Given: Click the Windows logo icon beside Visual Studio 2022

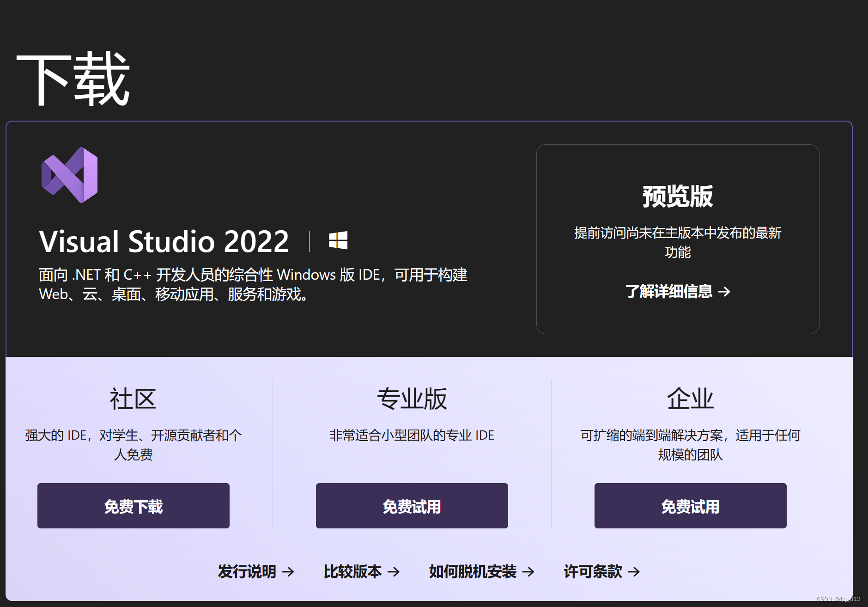Looking at the screenshot, I should point(338,240).
